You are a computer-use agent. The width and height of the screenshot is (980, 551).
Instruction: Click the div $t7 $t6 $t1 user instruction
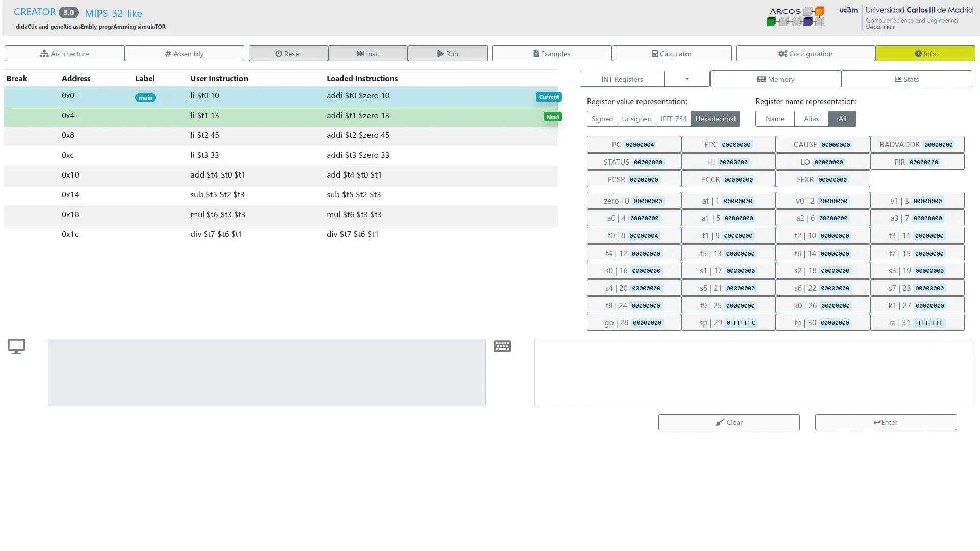point(216,234)
